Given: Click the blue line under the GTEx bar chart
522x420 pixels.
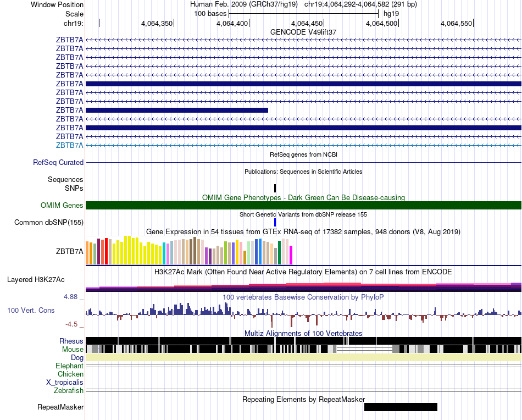Looking at the screenshot, I should coord(304,266).
